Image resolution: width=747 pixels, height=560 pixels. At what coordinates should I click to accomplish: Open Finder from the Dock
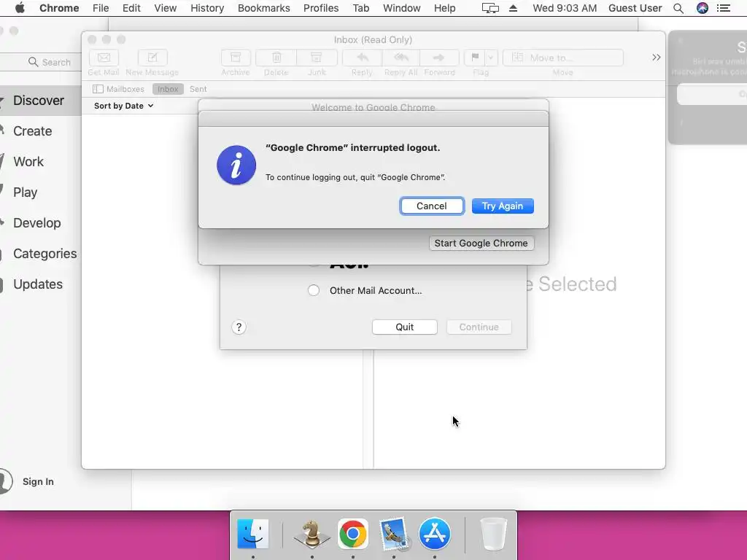(x=253, y=534)
